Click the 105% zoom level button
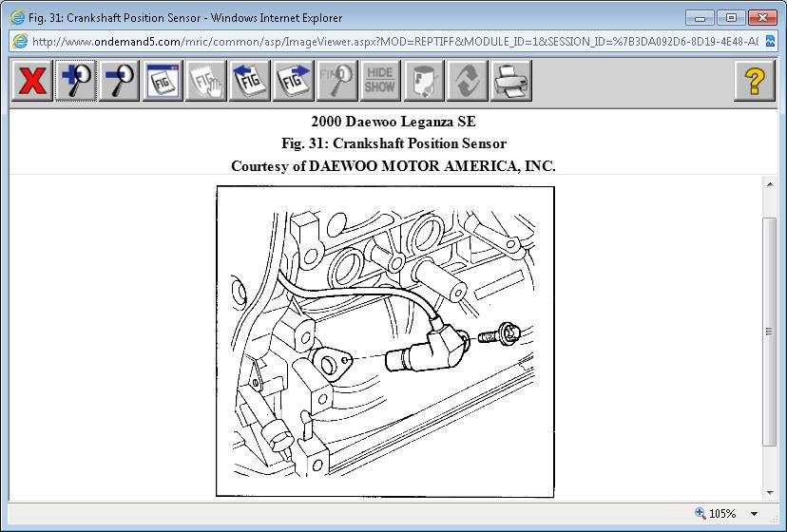787x532 pixels. [716, 514]
